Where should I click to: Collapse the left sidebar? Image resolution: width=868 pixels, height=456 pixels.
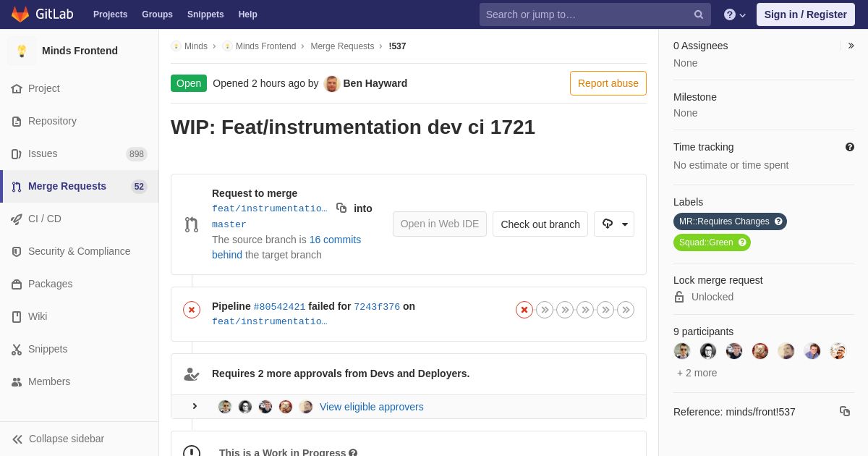coord(80,439)
